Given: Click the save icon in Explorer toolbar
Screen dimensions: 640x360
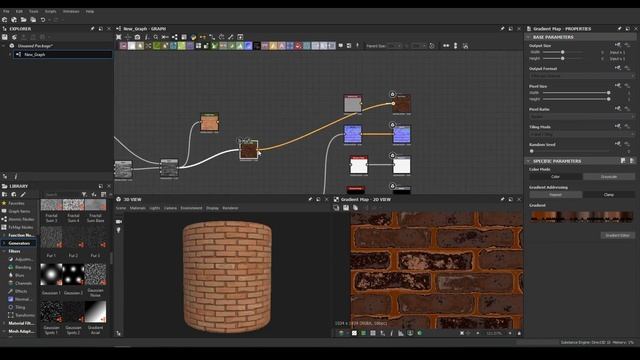Looking at the screenshot, I should tap(5, 37).
